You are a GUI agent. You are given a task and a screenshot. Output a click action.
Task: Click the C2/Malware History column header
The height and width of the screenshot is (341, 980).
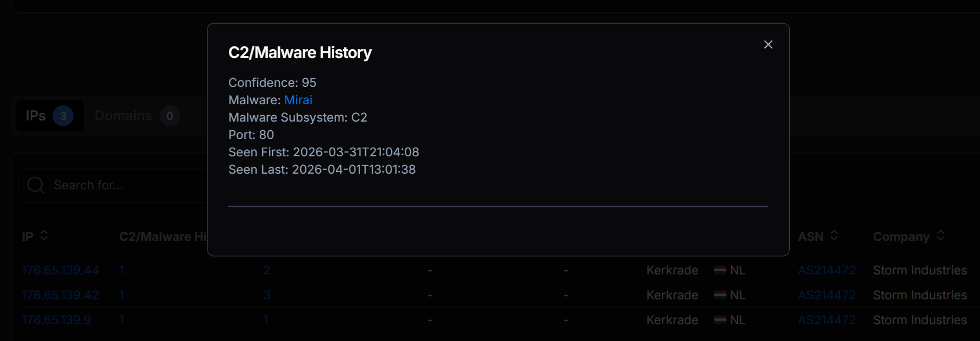[x=162, y=237]
